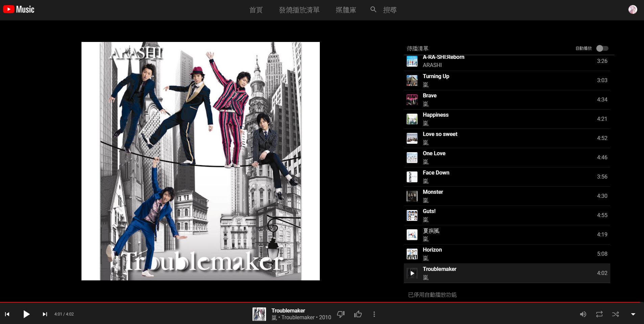Like the current song Troublemaker
The image size is (644, 324).
pos(358,314)
